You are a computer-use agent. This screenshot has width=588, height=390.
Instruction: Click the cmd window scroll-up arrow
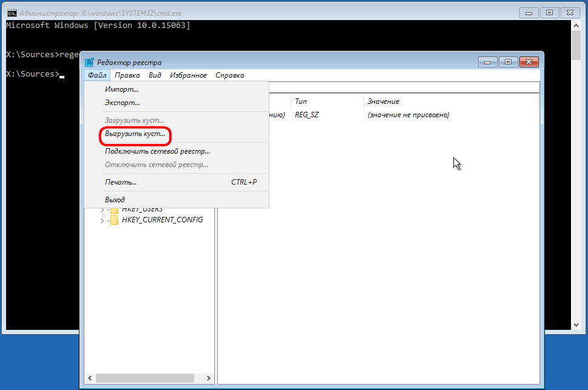click(576, 26)
